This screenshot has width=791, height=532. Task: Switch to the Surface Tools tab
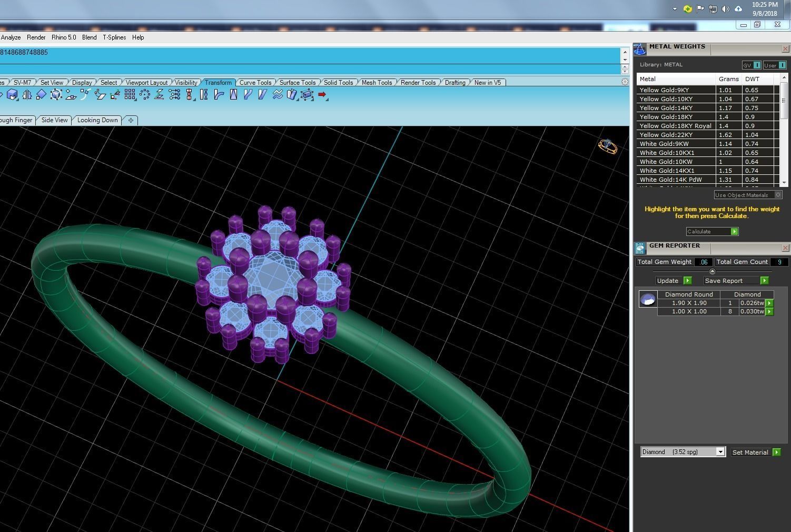[x=298, y=82]
